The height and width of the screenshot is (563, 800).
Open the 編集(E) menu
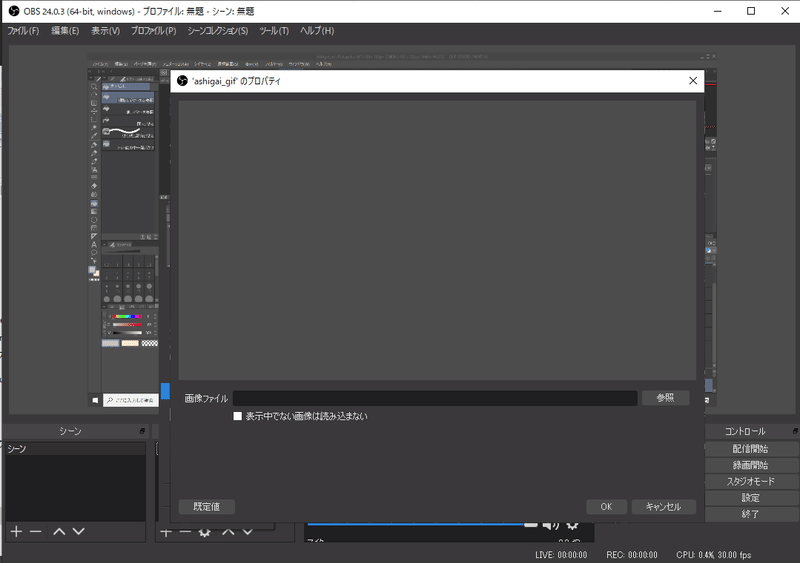click(65, 31)
